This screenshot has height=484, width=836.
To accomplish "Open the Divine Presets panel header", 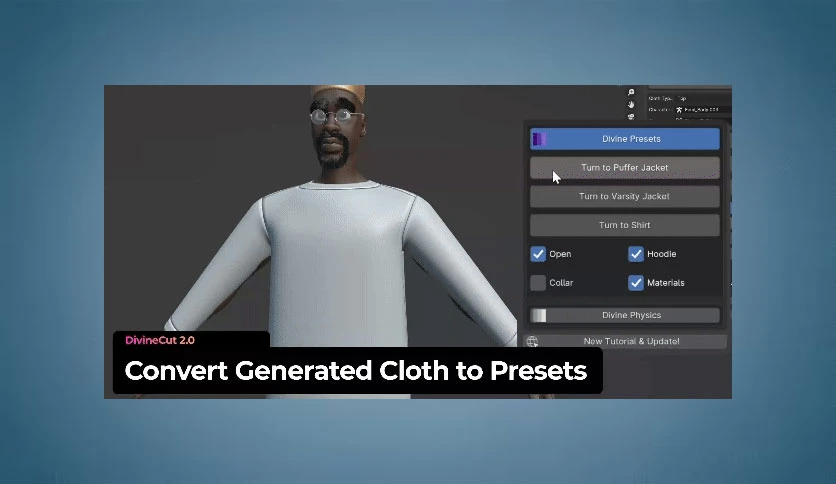I will coord(625,139).
